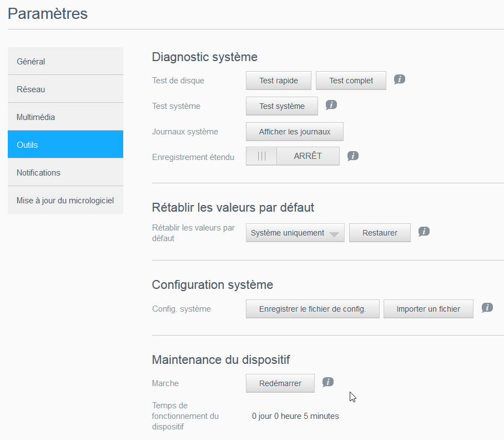504x440 pixels.
Task: Open info bubble for Enregistrement étendu
Action: pos(353,156)
